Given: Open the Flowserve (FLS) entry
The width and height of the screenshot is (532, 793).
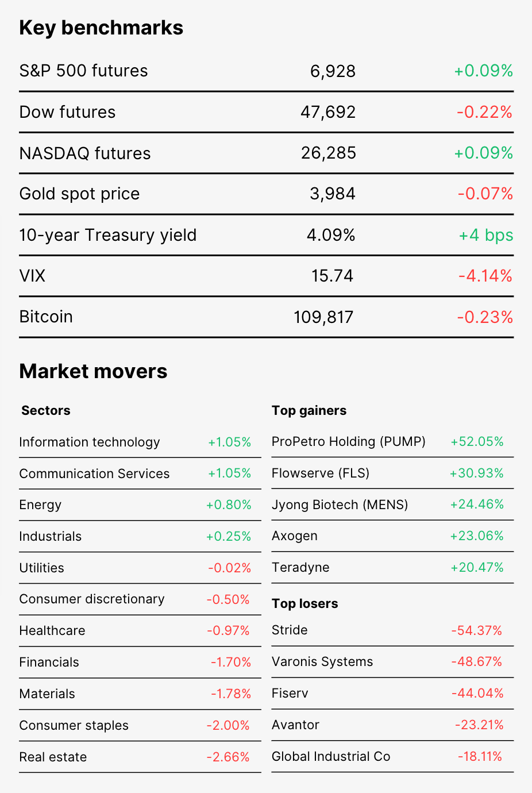Looking at the screenshot, I should click(321, 473).
